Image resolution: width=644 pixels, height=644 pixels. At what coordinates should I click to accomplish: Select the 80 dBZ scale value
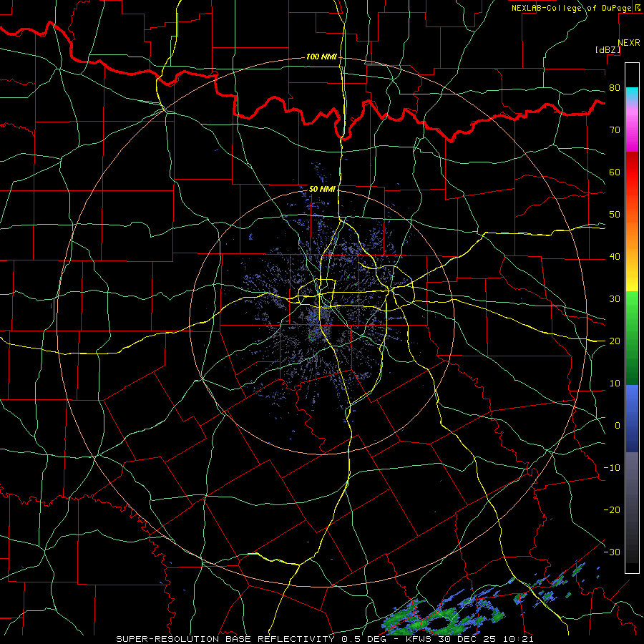click(615, 88)
